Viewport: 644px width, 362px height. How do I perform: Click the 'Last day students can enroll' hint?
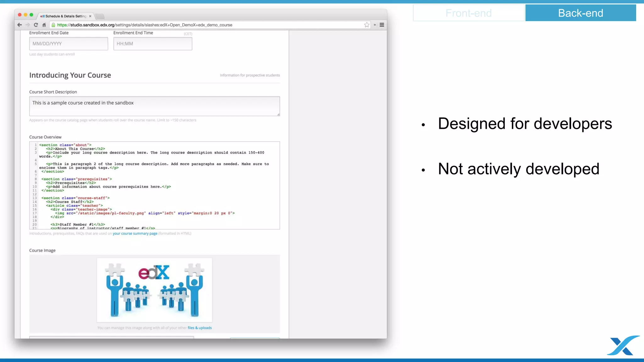point(52,54)
